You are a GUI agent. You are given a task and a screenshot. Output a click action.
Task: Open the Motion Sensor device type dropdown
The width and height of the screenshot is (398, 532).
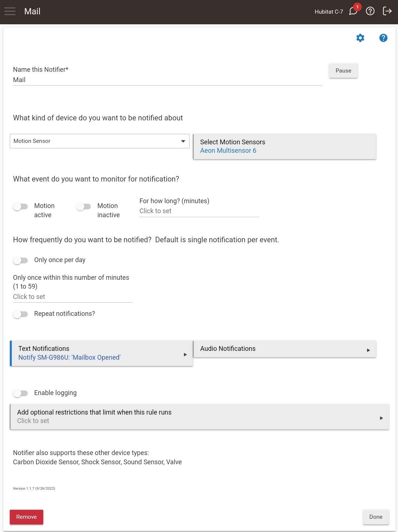click(99, 141)
